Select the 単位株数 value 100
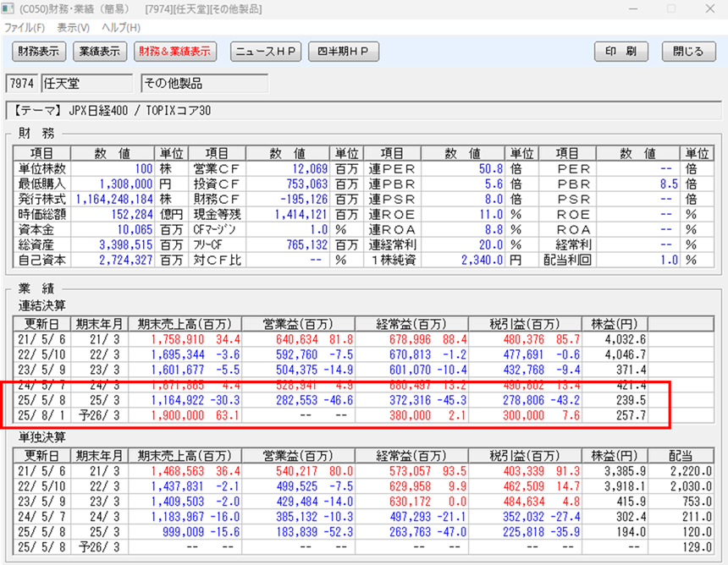728x565 pixels. [x=144, y=169]
